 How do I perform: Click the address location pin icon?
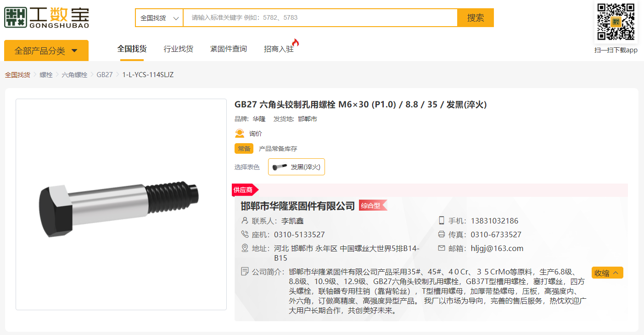(245, 248)
